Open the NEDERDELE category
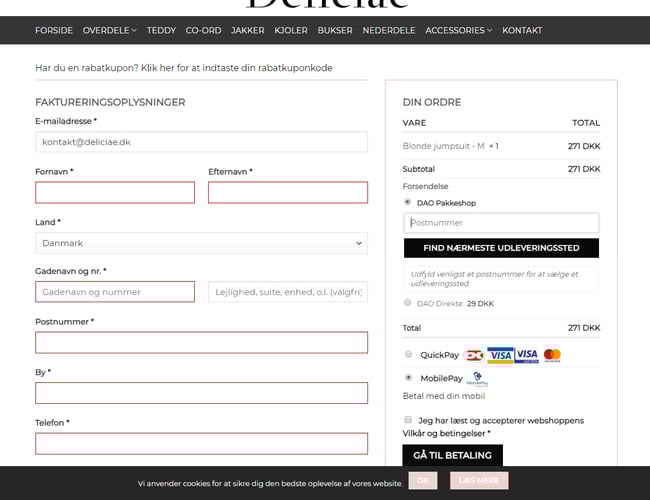 click(388, 30)
